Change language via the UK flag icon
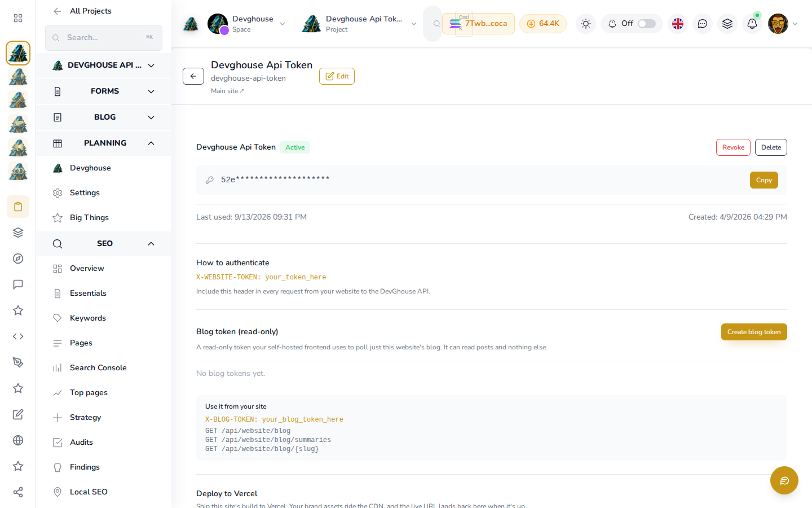 [x=678, y=24]
